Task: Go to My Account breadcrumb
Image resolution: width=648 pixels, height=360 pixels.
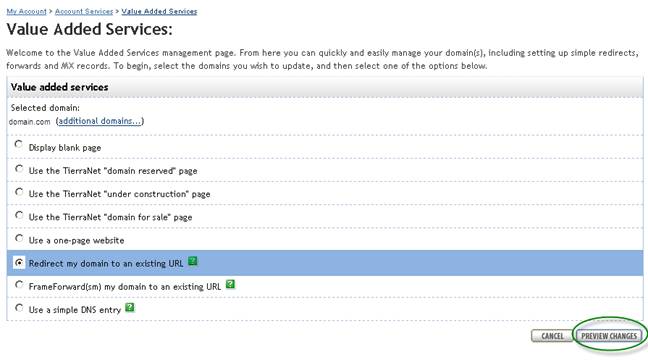Action: coord(26,12)
